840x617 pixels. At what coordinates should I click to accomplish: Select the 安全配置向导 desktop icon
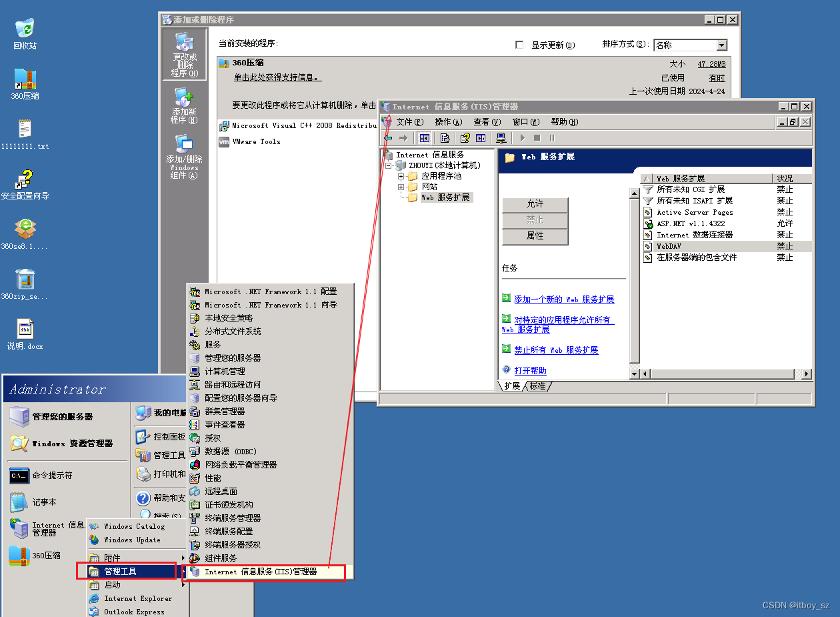click(x=25, y=185)
